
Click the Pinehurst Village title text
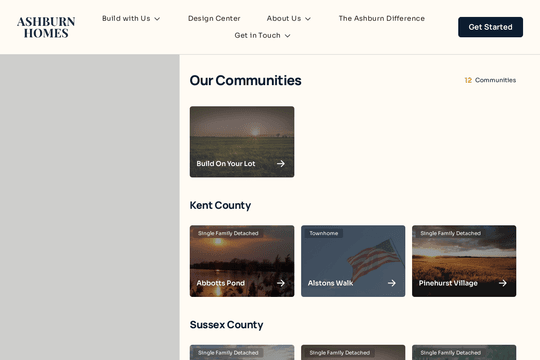click(x=448, y=283)
